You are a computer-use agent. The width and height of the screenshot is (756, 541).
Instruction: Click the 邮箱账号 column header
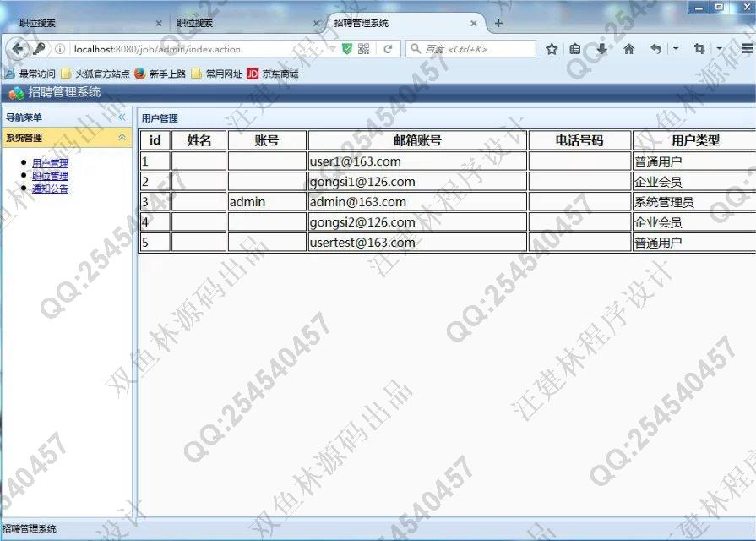coord(417,140)
